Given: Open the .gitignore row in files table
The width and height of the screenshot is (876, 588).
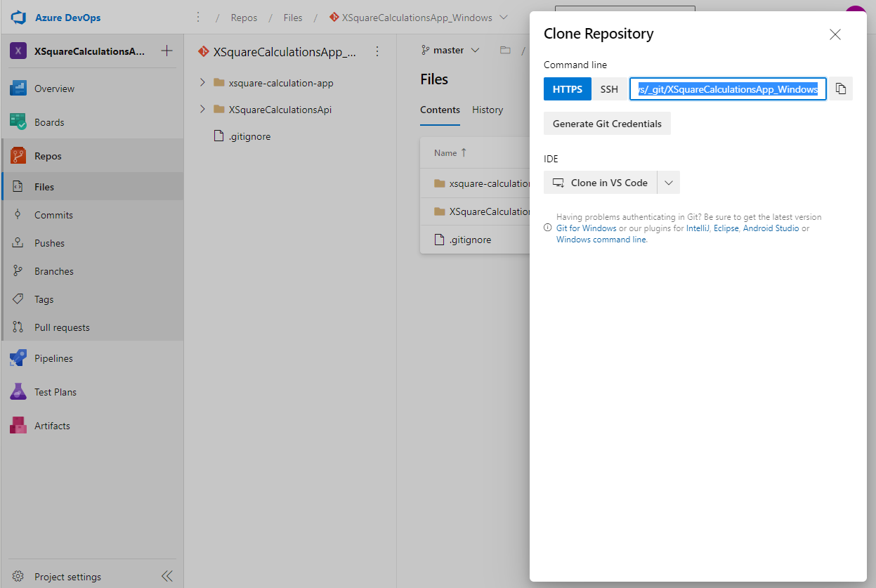Looking at the screenshot, I should coord(475,240).
